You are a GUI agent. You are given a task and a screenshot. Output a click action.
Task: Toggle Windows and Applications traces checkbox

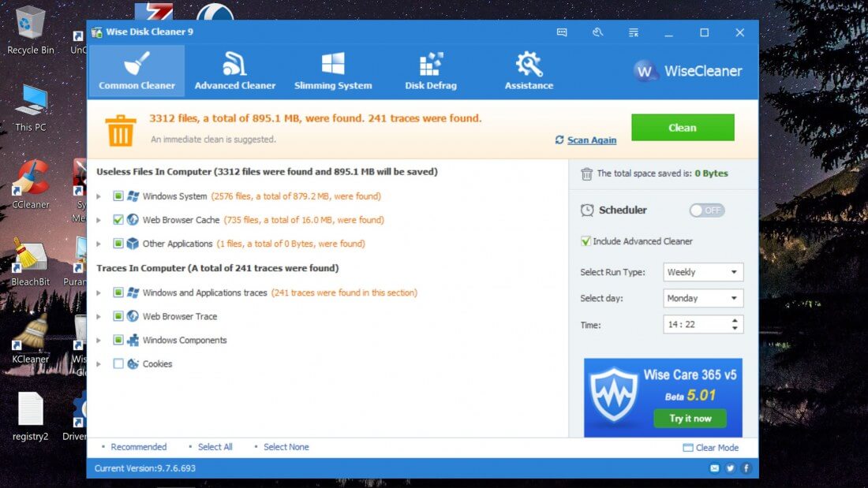[118, 292]
